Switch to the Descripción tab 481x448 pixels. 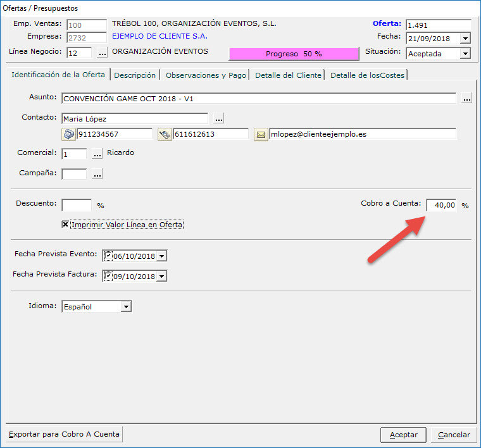tap(135, 75)
